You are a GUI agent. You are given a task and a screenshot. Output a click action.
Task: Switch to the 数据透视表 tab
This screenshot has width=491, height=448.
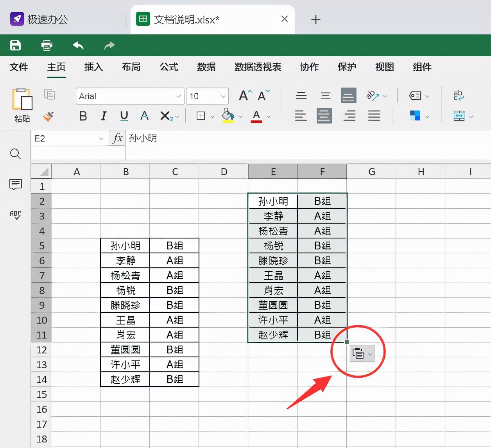pyautogui.click(x=258, y=67)
